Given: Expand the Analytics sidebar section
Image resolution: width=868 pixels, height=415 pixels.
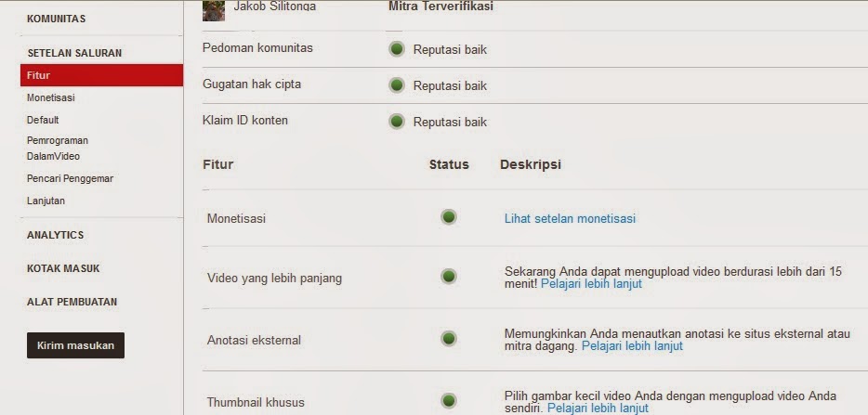Looking at the screenshot, I should (x=56, y=235).
